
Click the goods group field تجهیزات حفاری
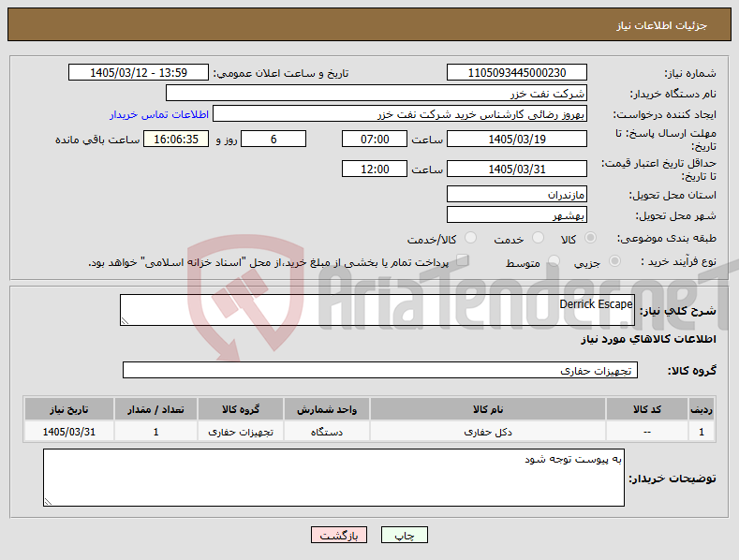coord(380,370)
